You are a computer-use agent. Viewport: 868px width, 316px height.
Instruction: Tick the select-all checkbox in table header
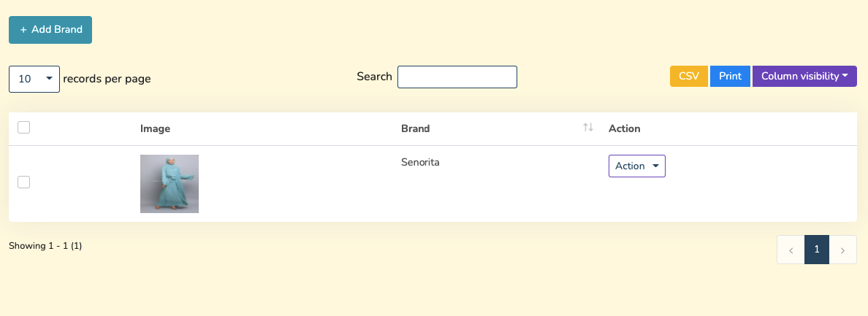(x=23, y=128)
